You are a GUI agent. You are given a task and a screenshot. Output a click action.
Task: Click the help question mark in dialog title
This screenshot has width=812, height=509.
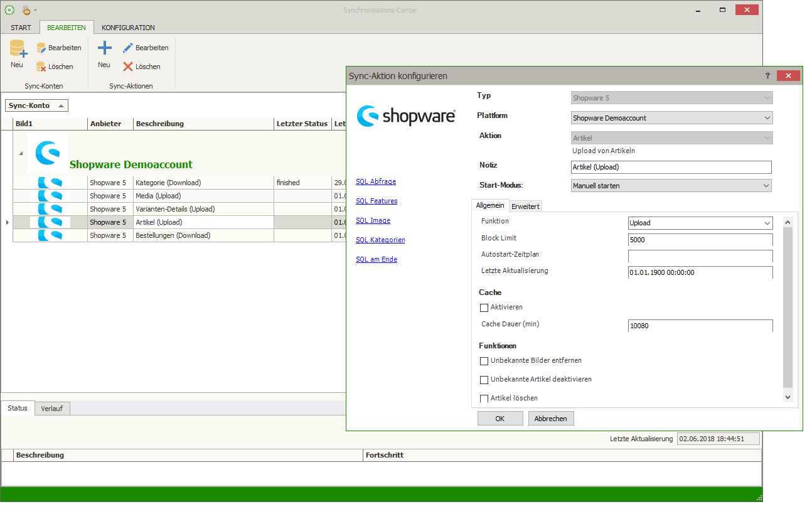tap(767, 75)
